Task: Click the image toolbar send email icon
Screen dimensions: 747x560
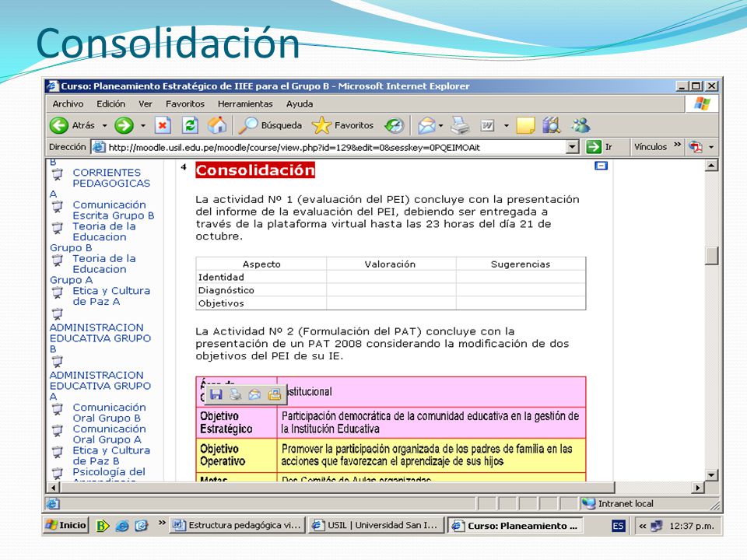Action: (x=255, y=394)
